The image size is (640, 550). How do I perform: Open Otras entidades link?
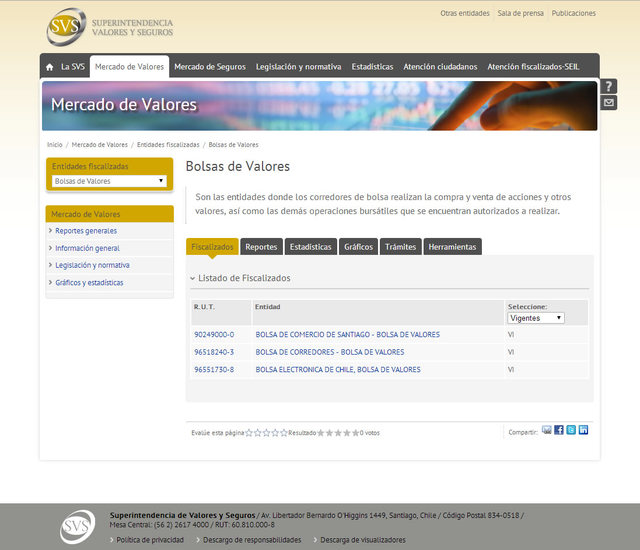point(464,13)
